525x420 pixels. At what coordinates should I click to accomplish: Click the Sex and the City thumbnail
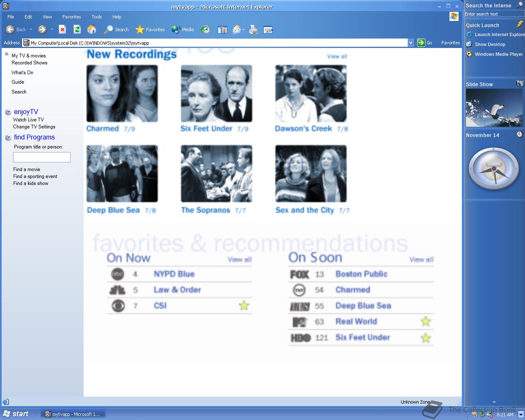pyautogui.click(x=311, y=173)
